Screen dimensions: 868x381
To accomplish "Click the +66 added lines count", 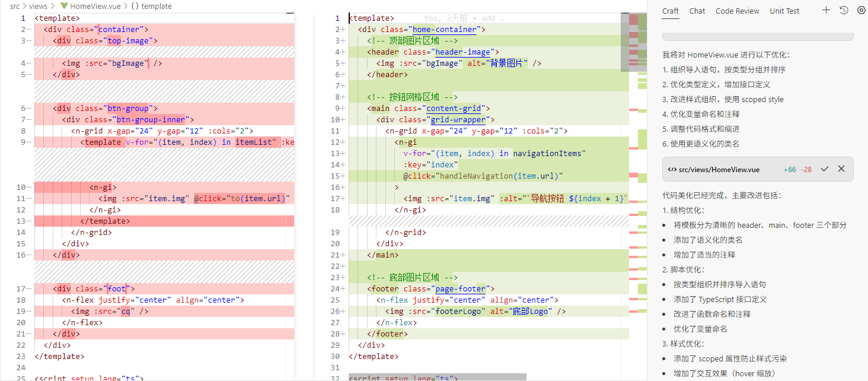I will 789,169.
